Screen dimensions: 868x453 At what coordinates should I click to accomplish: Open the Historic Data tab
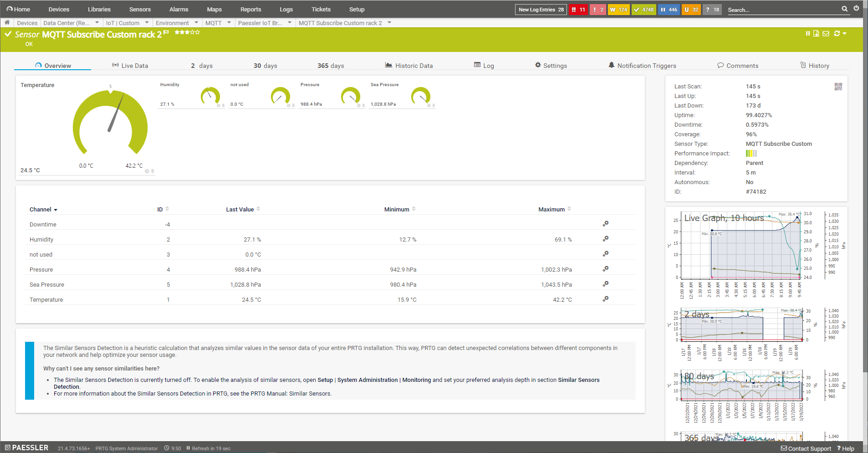coord(409,66)
